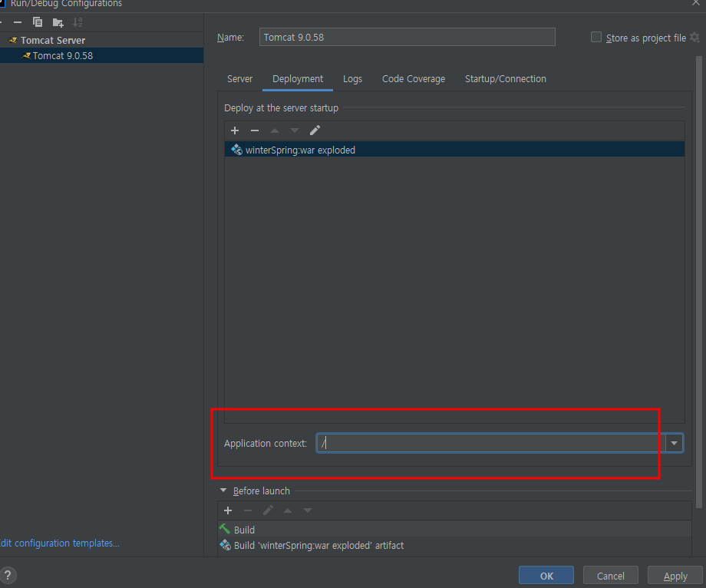Add a deployment artifact

coord(235,130)
